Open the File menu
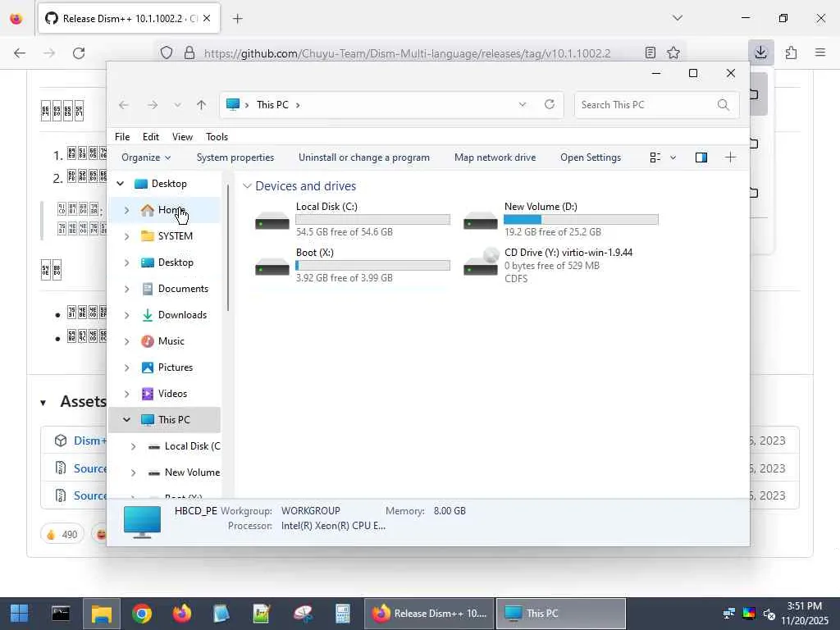Screen dimensions: 840x630 point(122,137)
